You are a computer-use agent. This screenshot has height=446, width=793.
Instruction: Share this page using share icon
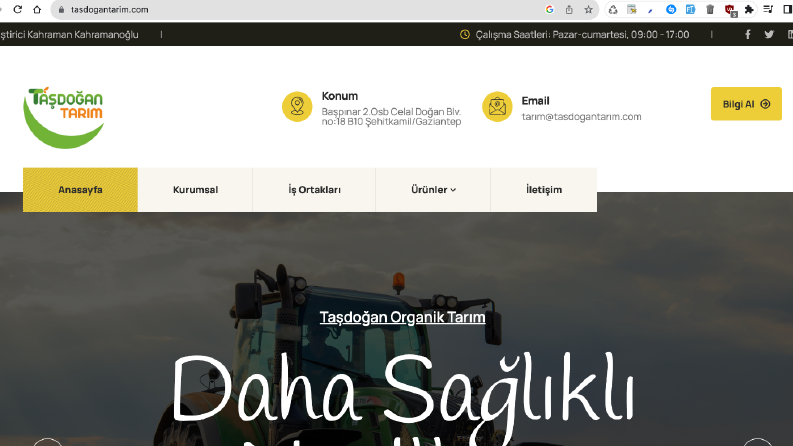coord(569,9)
